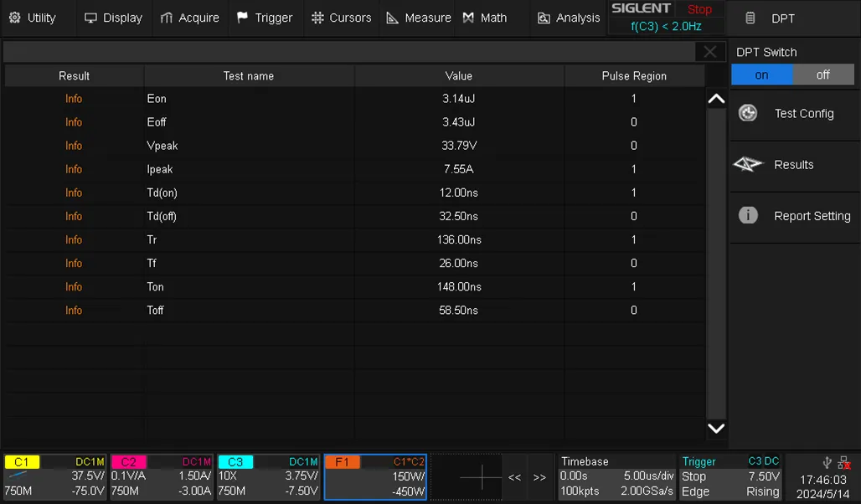Open the Utility menu
861x504 pixels.
pos(33,18)
